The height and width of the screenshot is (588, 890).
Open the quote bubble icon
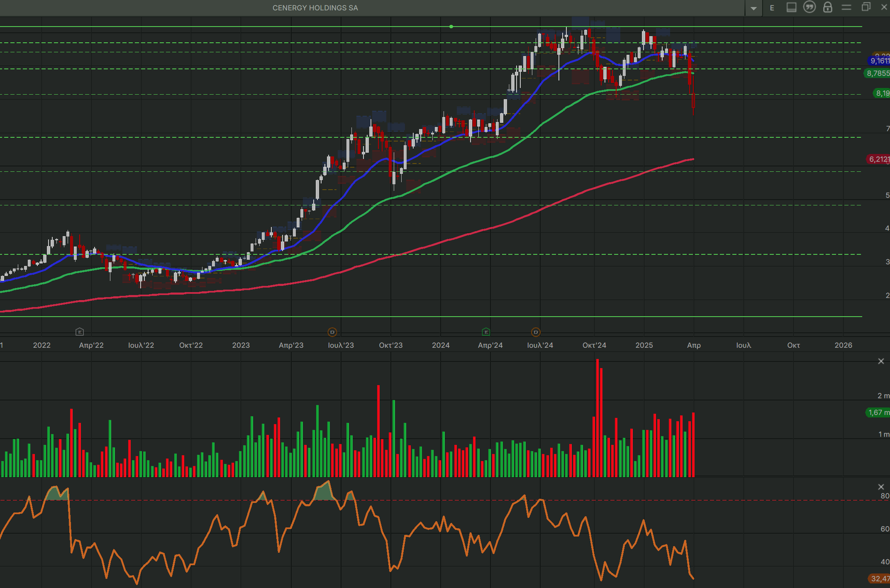(x=810, y=7)
